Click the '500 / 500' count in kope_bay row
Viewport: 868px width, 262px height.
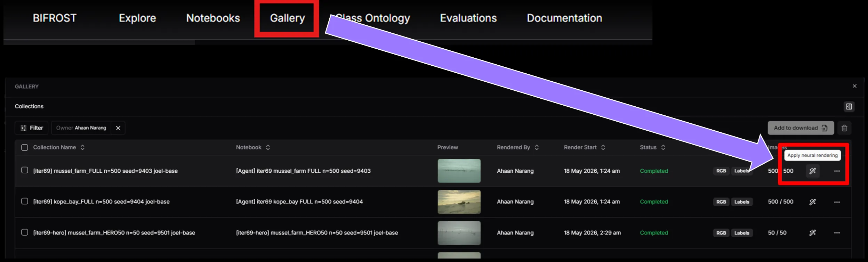(x=780, y=202)
